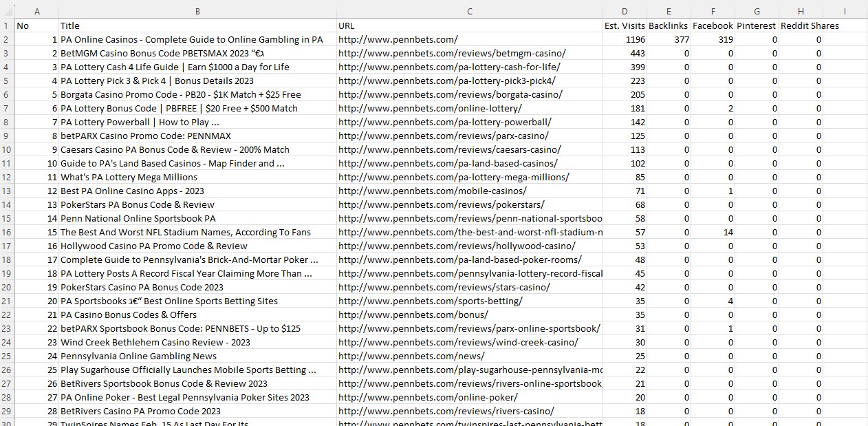Click the sports-betting/ URL cell

[x=469, y=301]
